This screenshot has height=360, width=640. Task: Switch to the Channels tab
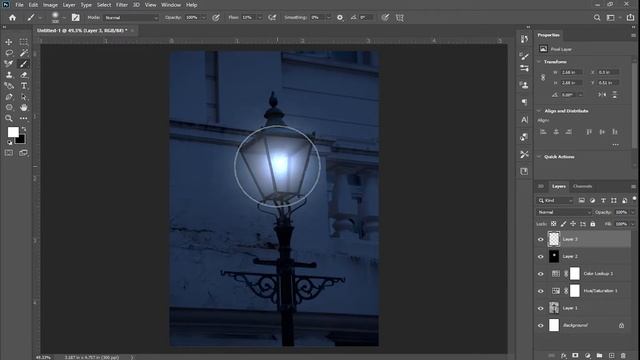point(582,187)
